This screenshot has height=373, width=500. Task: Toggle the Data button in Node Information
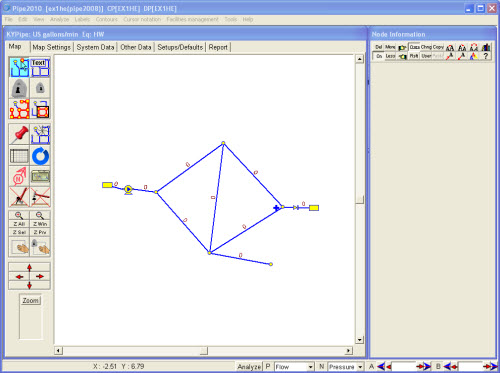(414, 47)
